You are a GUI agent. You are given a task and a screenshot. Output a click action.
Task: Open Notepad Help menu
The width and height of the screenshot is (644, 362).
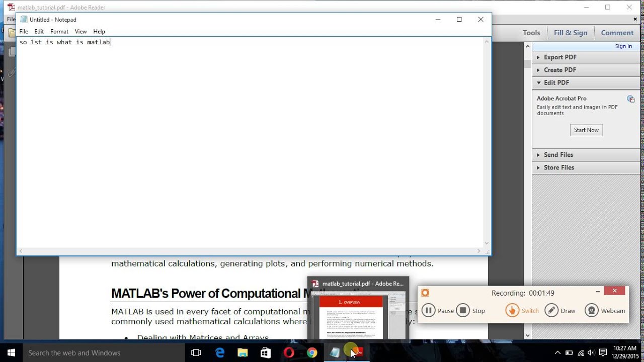click(x=99, y=31)
